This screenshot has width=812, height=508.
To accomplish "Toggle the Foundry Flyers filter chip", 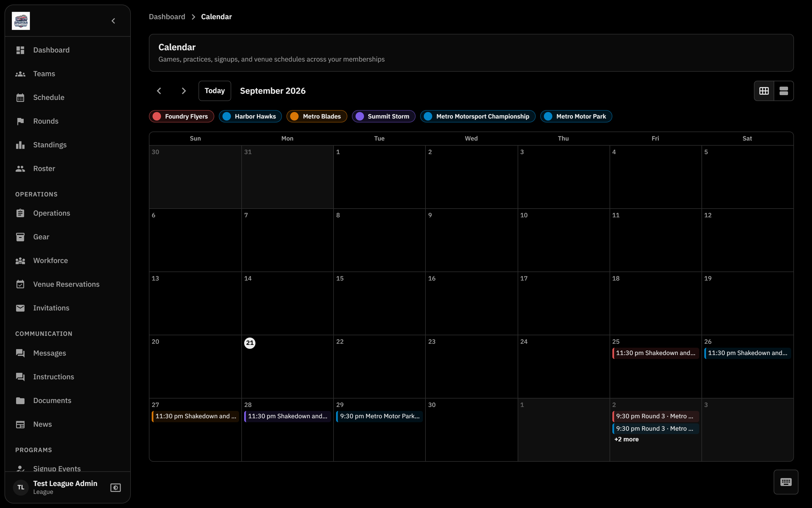I will tap(182, 116).
